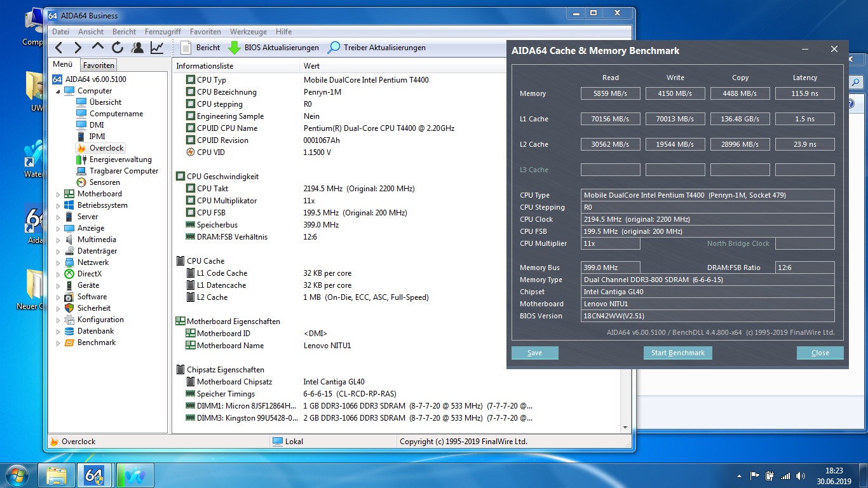Viewport: 868px width, 488px height.
Task: Expand the Benchmark tree node
Action: tap(57, 342)
